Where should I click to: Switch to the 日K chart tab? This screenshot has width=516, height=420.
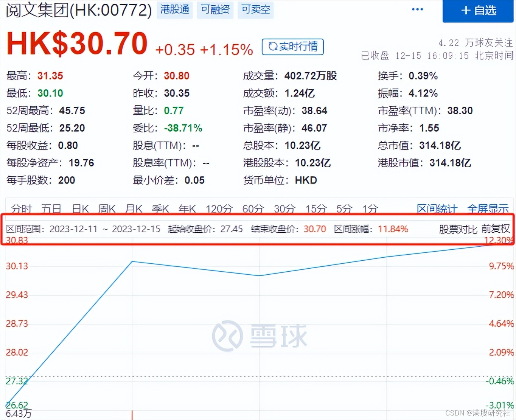(x=80, y=208)
